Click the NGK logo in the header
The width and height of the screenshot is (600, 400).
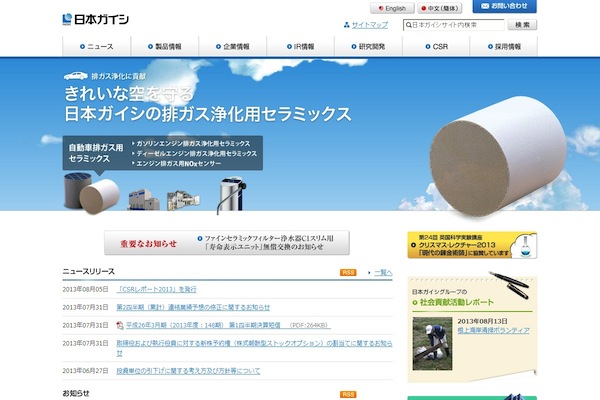(96, 19)
